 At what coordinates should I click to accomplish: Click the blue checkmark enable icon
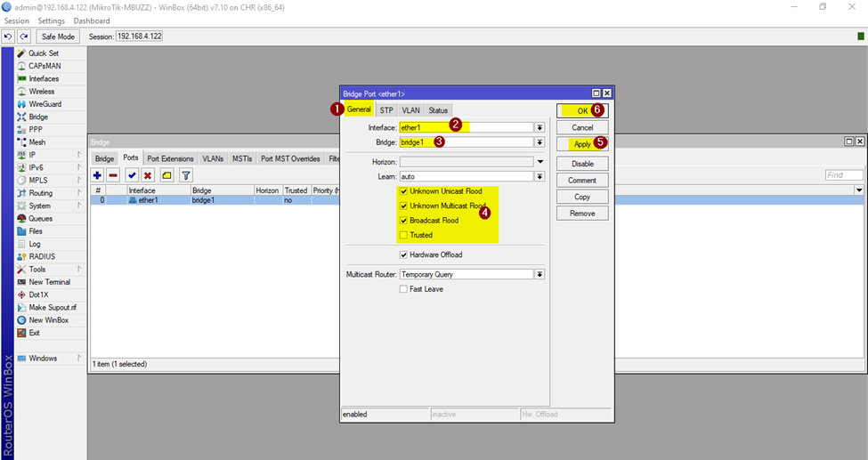[132, 175]
